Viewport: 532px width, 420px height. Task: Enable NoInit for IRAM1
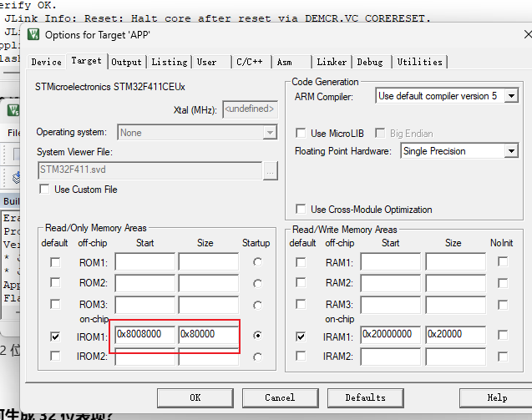click(x=503, y=335)
